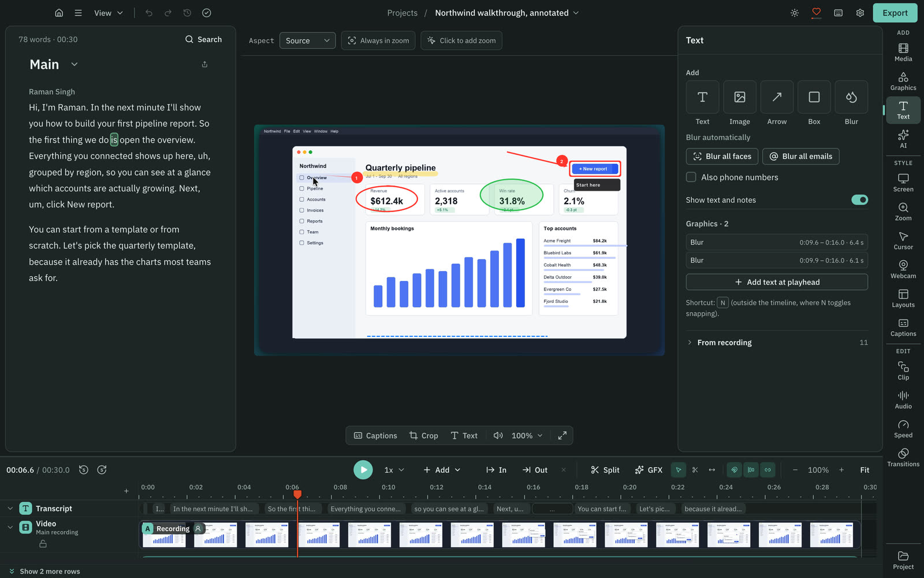The image size is (924, 578).
Task: Go to the home screen icon
Action: click(x=59, y=13)
